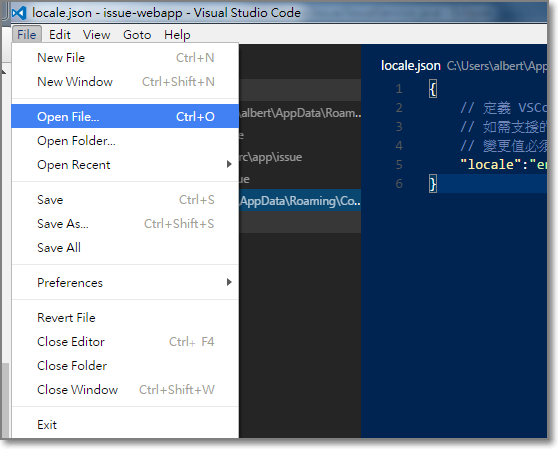Image resolution: width=558 pixels, height=449 pixels.
Task: Click the comment on line 2
Action: click(504, 107)
